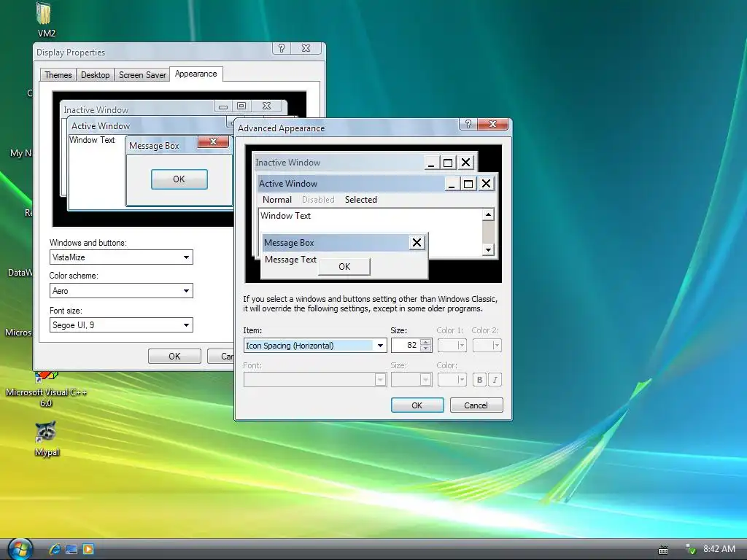The width and height of the screenshot is (747, 560).
Task: Open the Start orb in taskbar
Action: [20, 549]
